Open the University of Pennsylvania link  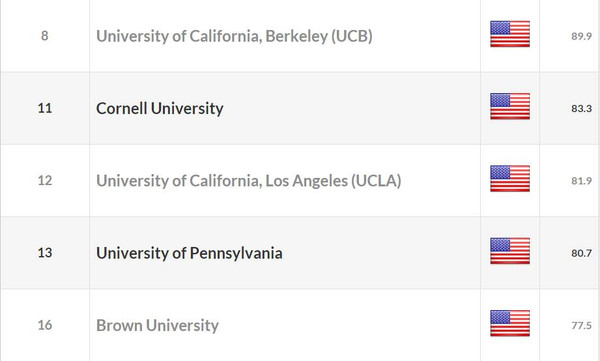(189, 253)
